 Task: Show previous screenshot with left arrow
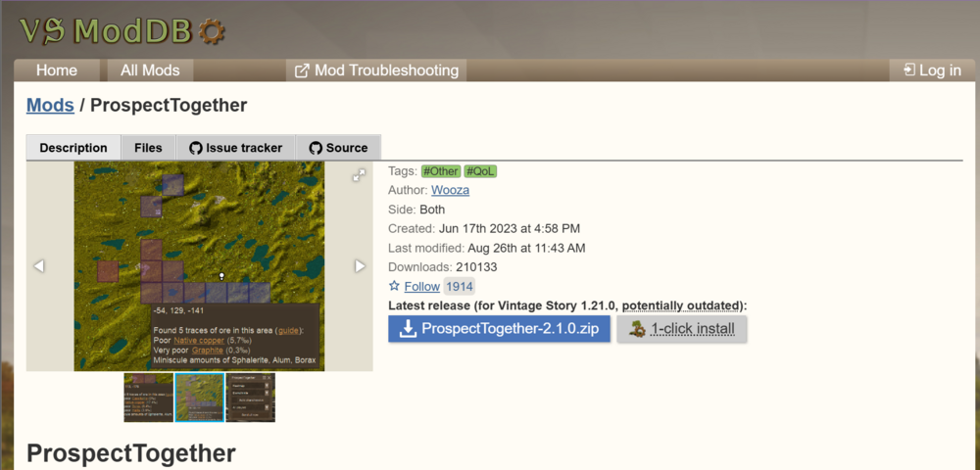coord(39,266)
